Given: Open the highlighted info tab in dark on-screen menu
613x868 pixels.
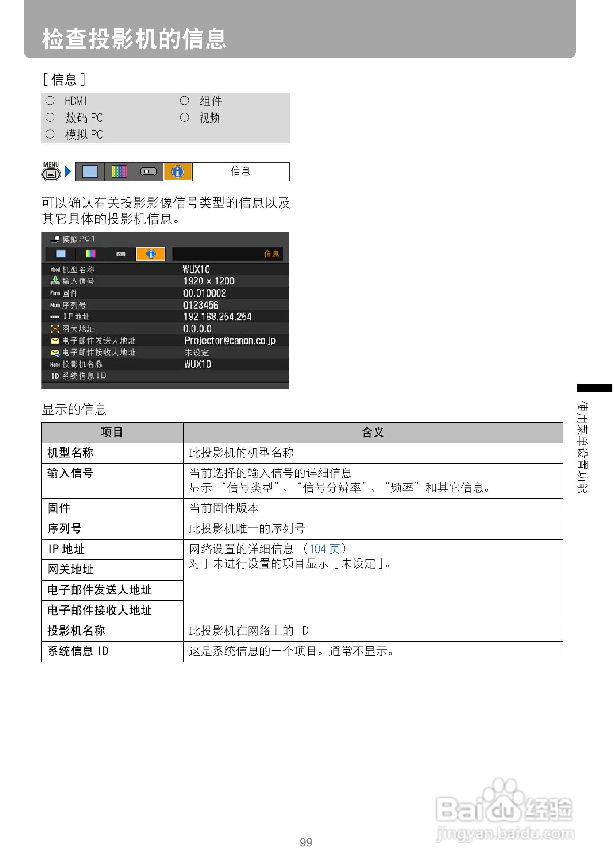Looking at the screenshot, I should coord(150,254).
